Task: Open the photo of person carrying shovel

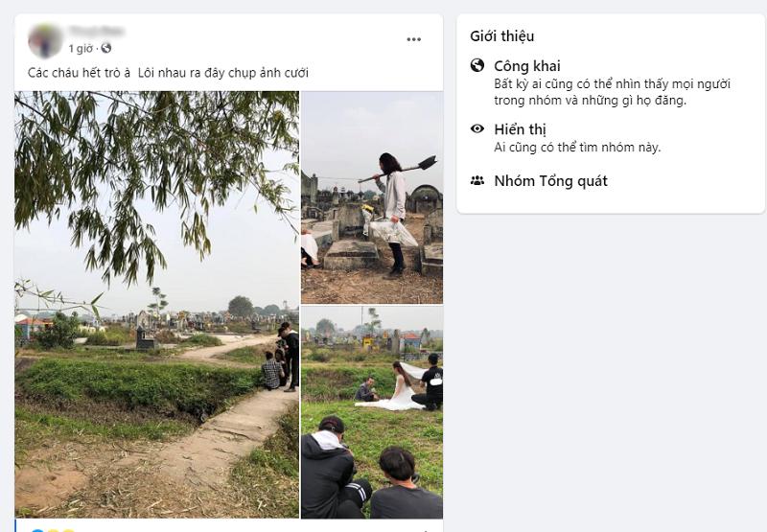Action: [x=372, y=197]
